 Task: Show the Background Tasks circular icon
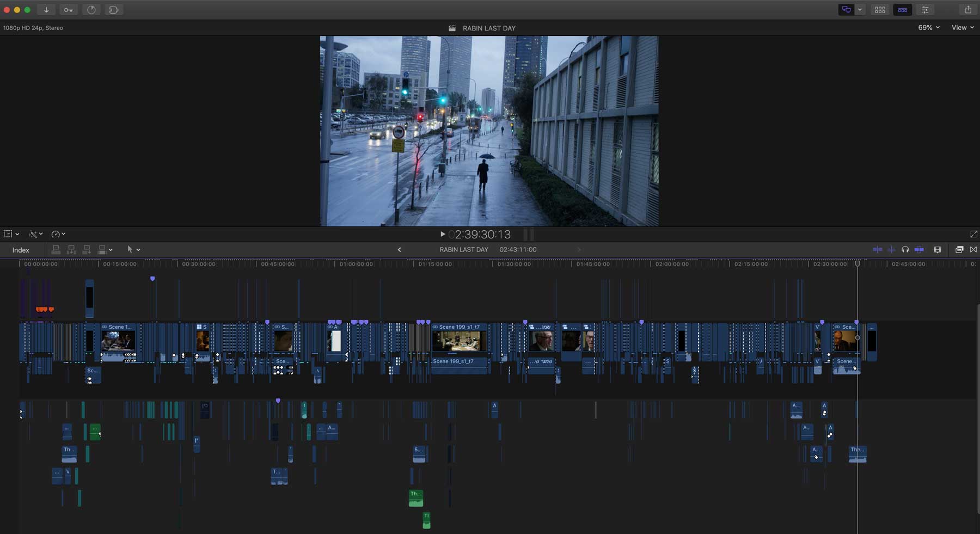(x=91, y=10)
